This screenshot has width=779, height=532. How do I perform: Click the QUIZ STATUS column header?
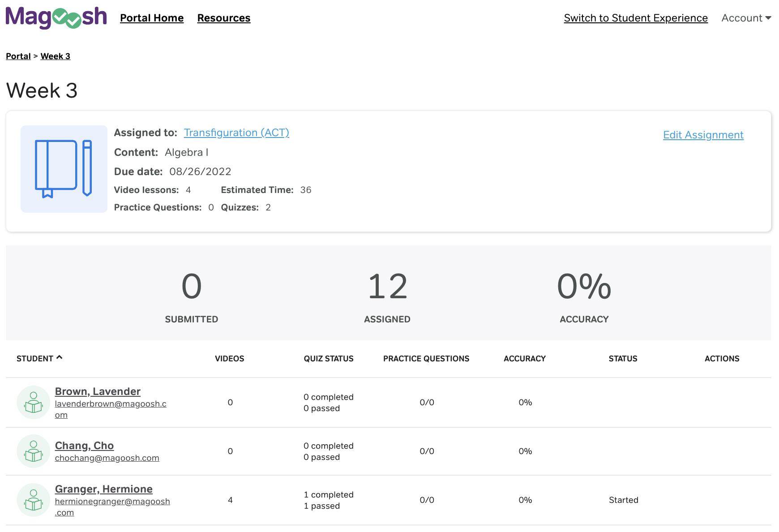click(x=329, y=359)
